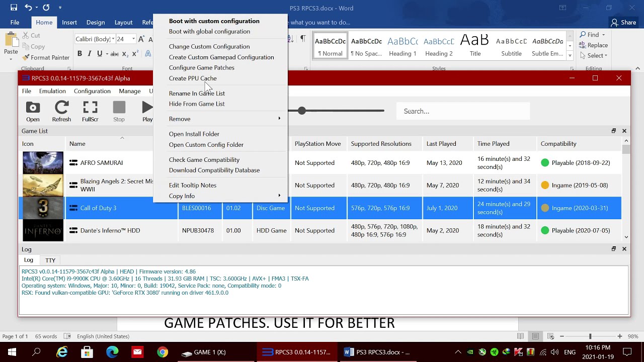Image resolution: width=644 pixels, height=362 pixels.
Task: Toggle Subscript formatting in Word
Action: click(x=125, y=54)
